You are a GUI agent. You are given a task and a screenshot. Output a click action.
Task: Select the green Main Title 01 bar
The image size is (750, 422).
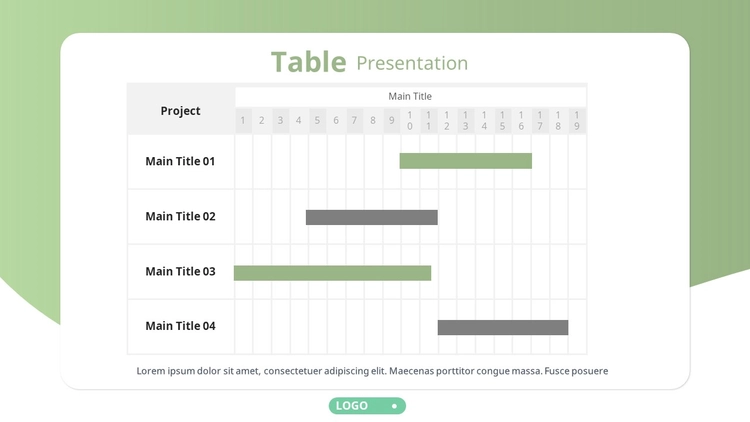point(465,161)
